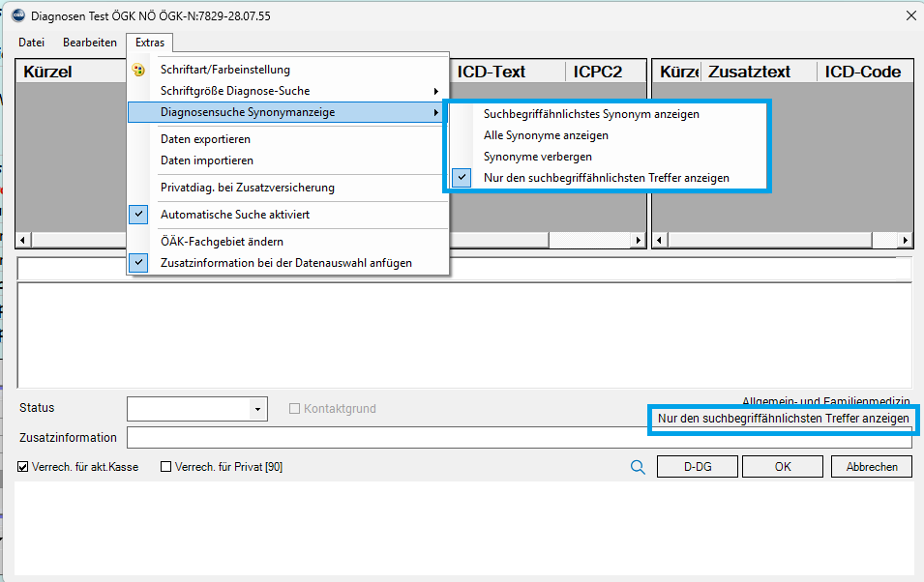Click the OK button
924x582 pixels.
pyautogui.click(x=783, y=467)
